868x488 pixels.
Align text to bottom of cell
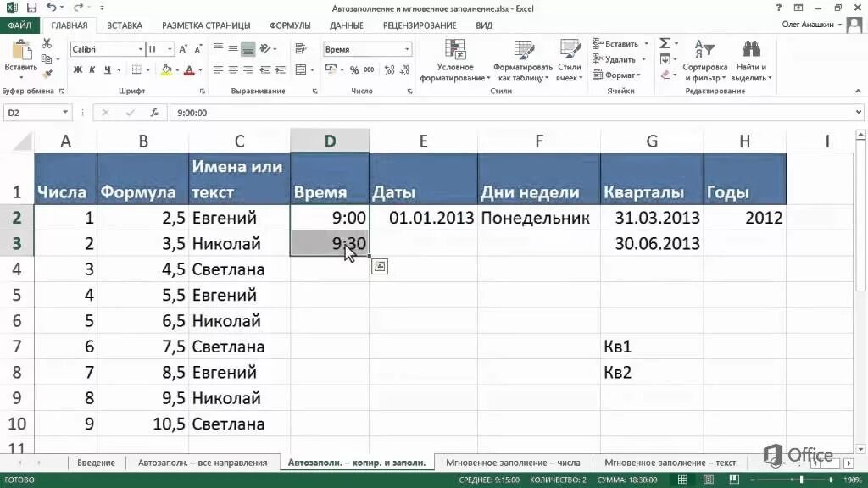click(x=248, y=49)
